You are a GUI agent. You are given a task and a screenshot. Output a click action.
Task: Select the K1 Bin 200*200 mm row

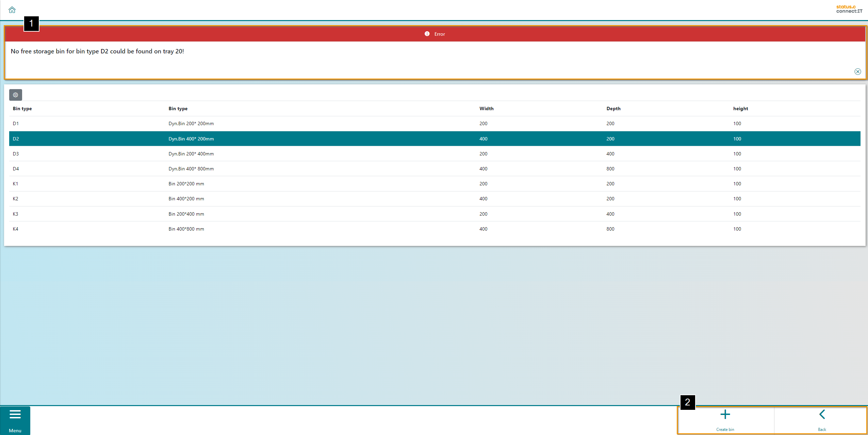tap(186, 184)
